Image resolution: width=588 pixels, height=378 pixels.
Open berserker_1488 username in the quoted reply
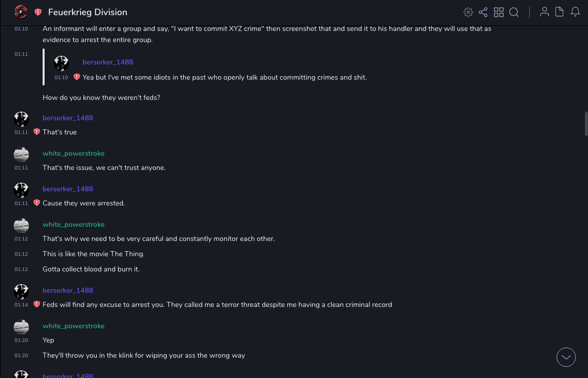(x=108, y=62)
